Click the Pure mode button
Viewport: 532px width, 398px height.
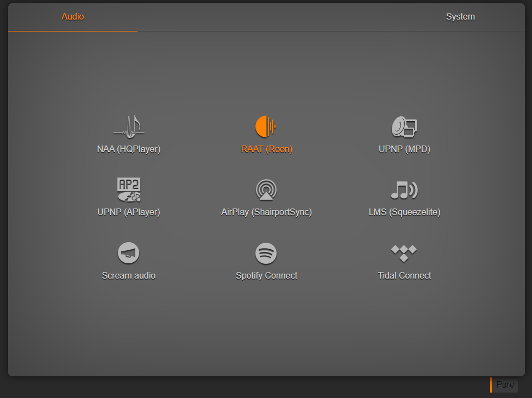504,385
